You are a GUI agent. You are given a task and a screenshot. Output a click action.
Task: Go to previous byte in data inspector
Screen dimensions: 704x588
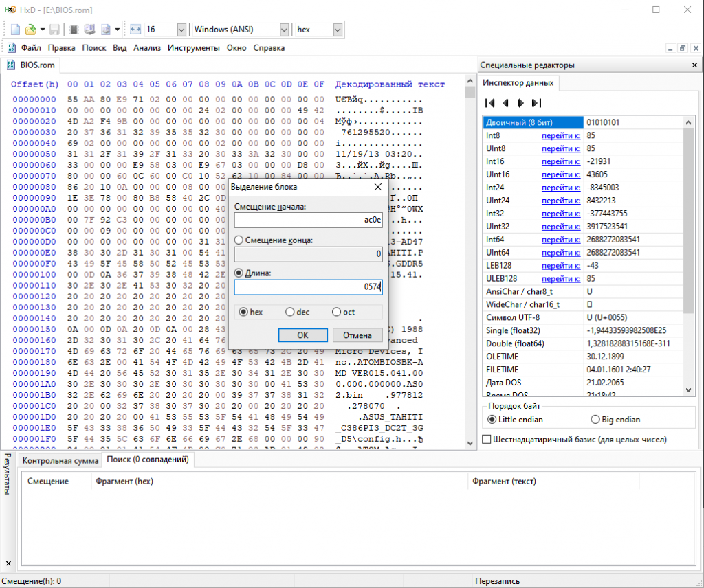(x=505, y=103)
